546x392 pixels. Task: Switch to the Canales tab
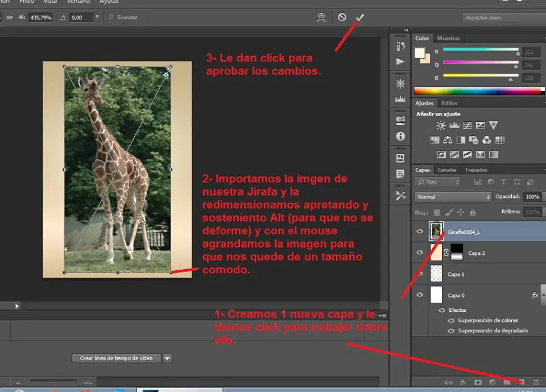447,170
